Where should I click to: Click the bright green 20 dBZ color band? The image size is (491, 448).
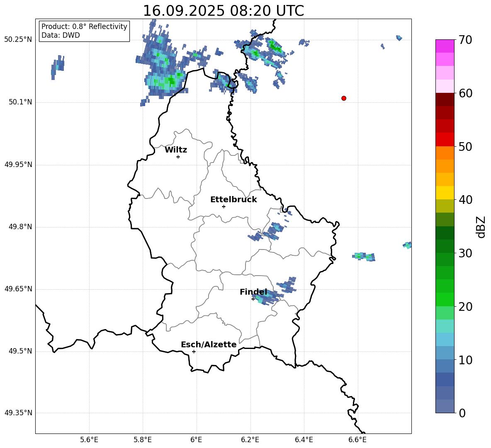click(445, 299)
